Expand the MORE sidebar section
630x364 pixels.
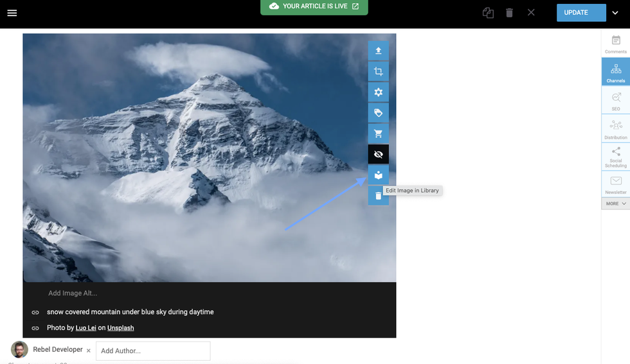616,204
